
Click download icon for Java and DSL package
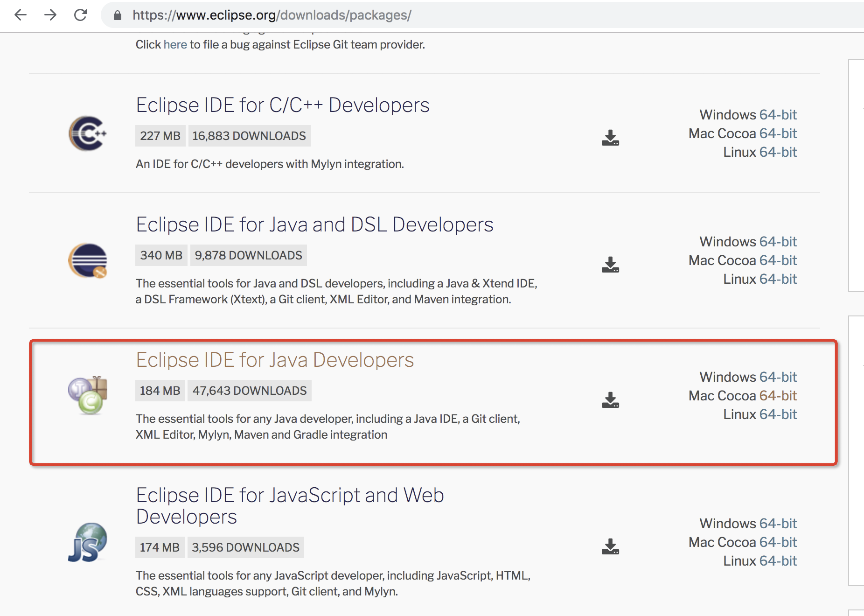tap(610, 265)
